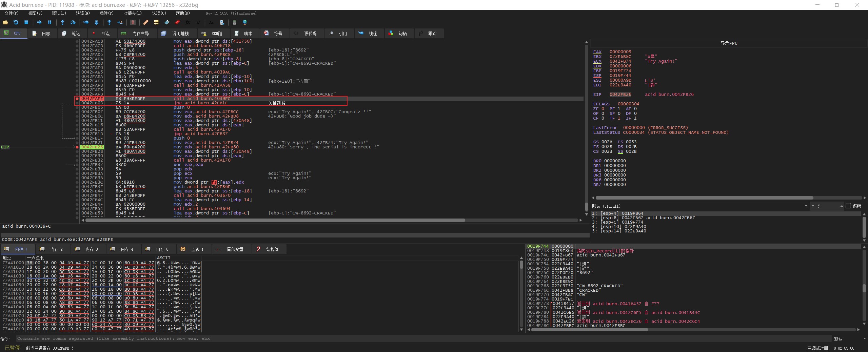Run the program using the arrow icon
This screenshot has width=868, height=352.
[x=39, y=22]
